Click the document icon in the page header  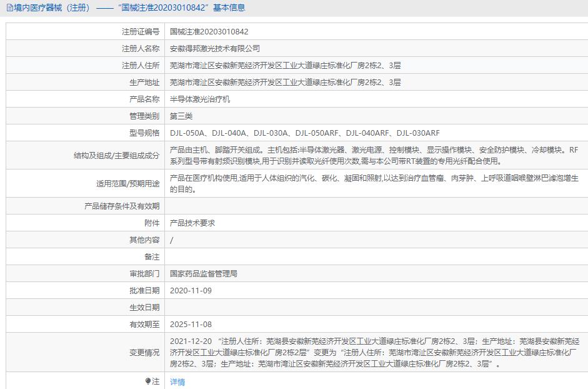(10, 8)
